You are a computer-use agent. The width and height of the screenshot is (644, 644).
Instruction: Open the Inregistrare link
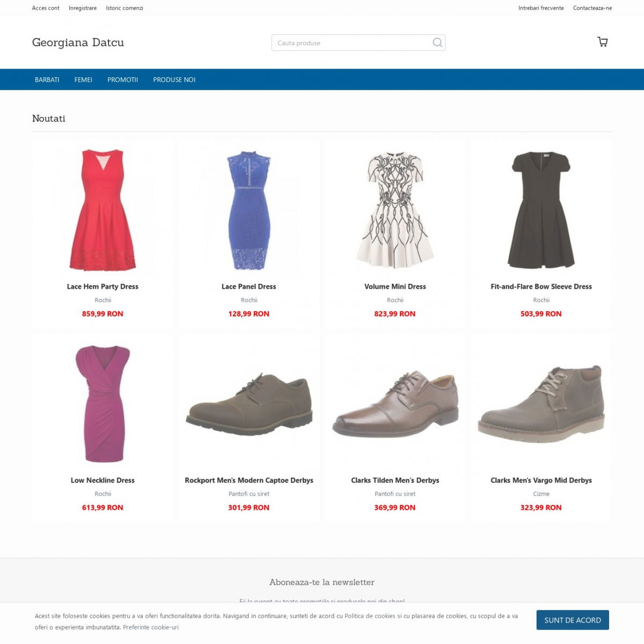tap(83, 8)
